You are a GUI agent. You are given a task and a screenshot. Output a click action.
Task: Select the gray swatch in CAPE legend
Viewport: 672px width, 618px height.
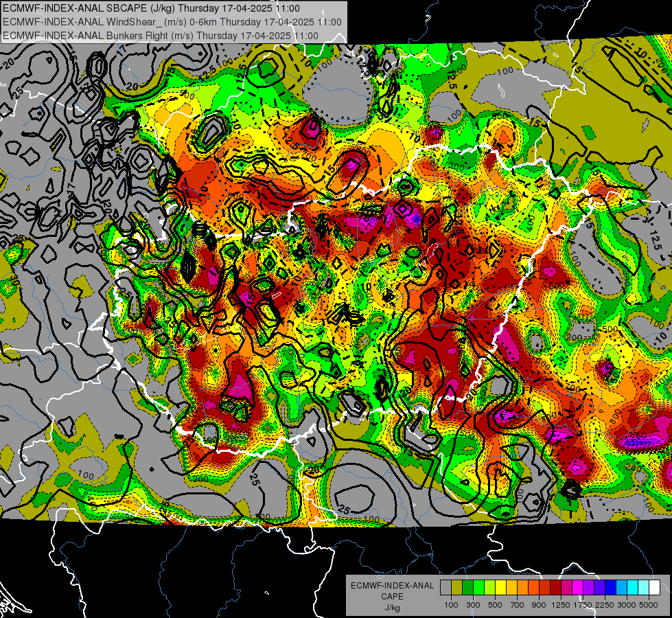[x=445, y=588]
